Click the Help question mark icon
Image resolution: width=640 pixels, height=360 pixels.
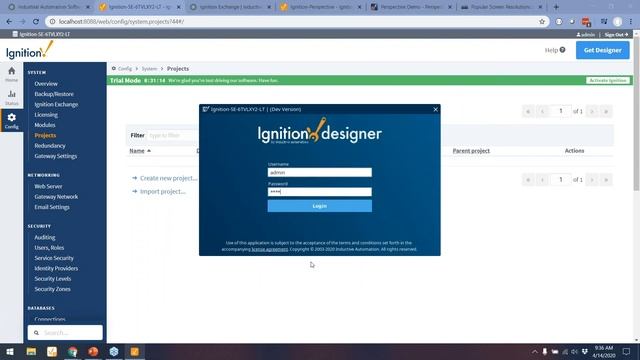coord(562,50)
